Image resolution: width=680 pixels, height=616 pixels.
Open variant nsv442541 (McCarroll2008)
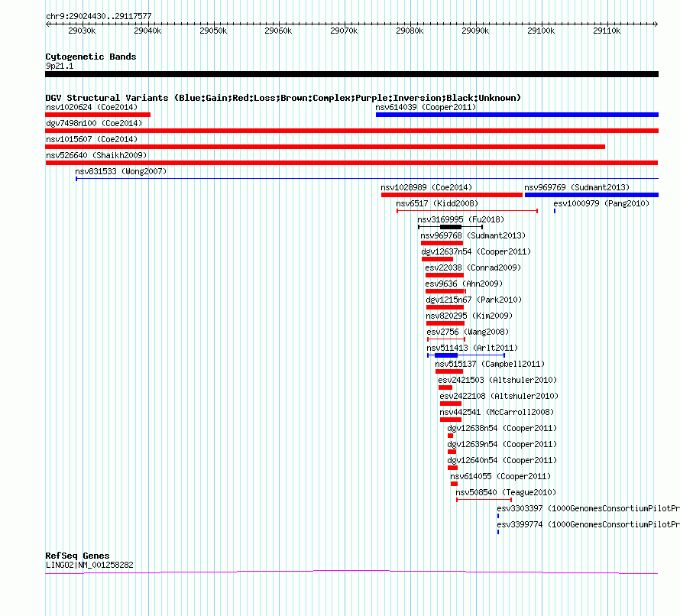click(497, 412)
